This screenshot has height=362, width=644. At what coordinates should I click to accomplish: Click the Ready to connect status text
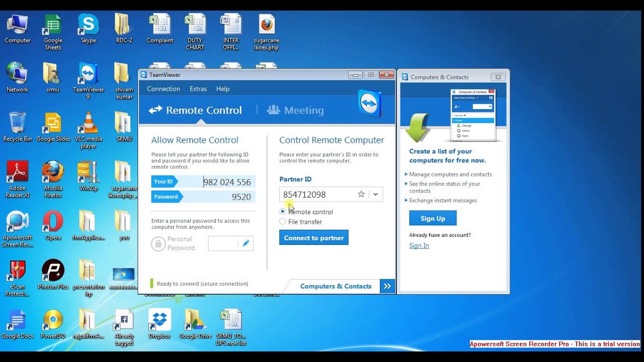point(202,284)
